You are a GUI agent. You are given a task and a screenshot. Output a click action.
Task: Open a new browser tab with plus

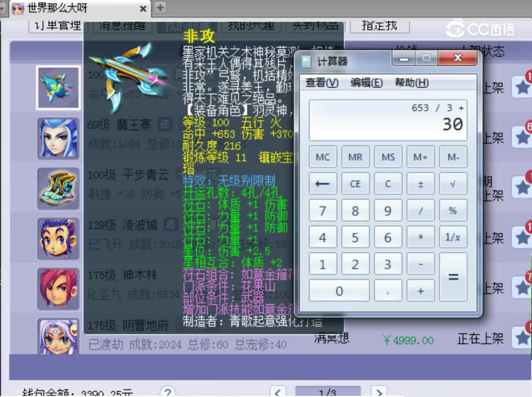click(x=160, y=7)
